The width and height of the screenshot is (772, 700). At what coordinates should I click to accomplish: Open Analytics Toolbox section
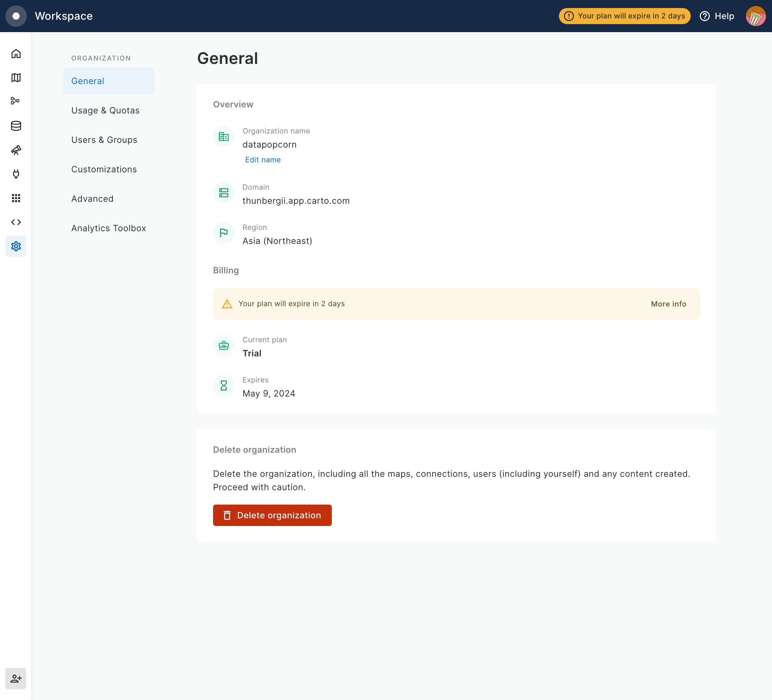click(108, 228)
